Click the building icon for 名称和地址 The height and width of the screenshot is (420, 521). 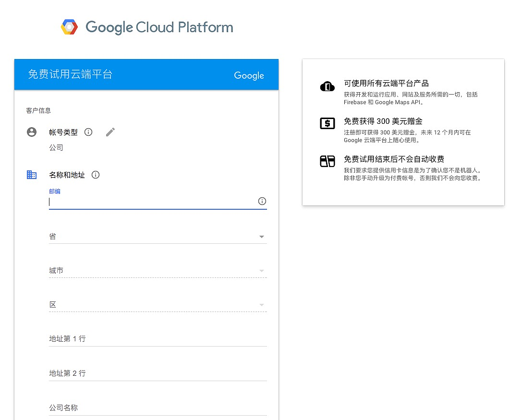click(x=32, y=175)
